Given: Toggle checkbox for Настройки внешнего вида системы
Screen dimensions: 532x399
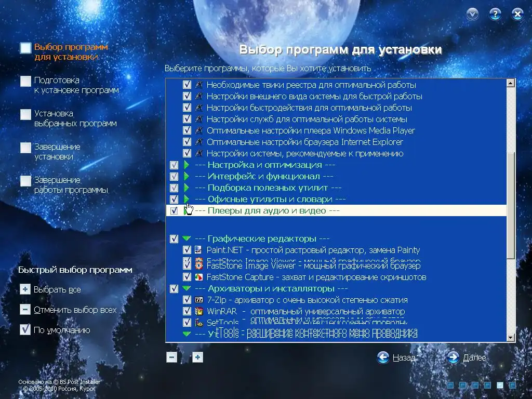Looking at the screenshot, I should (x=187, y=96).
